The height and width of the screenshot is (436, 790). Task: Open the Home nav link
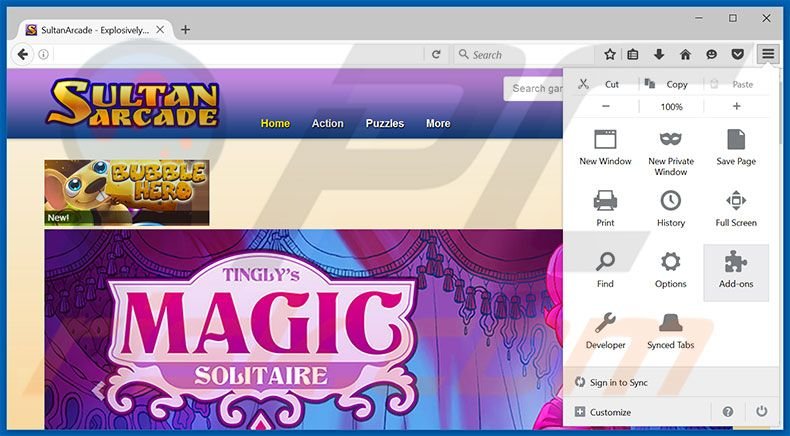pos(275,123)
